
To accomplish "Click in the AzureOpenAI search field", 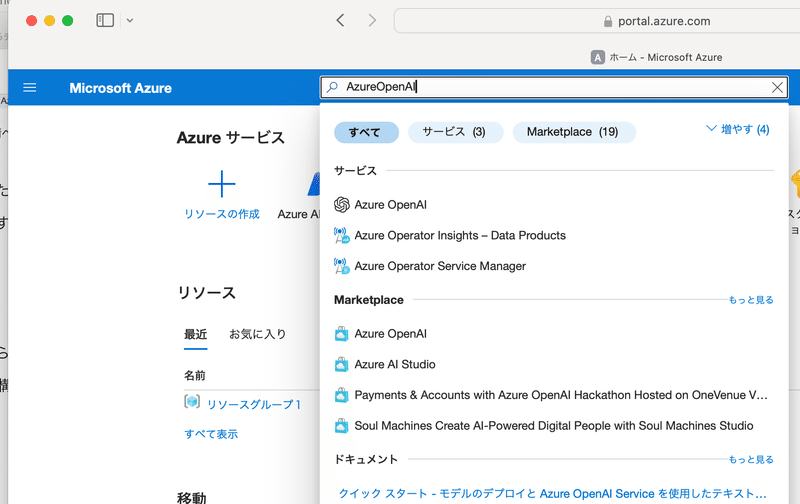I will point(554,87).
